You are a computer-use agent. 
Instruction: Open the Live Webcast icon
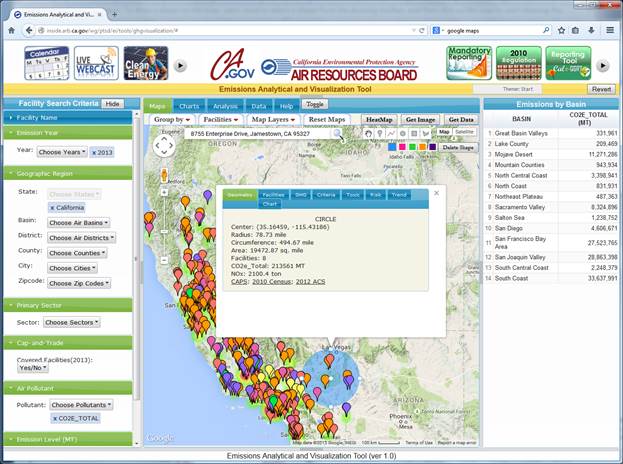point(93,63)
